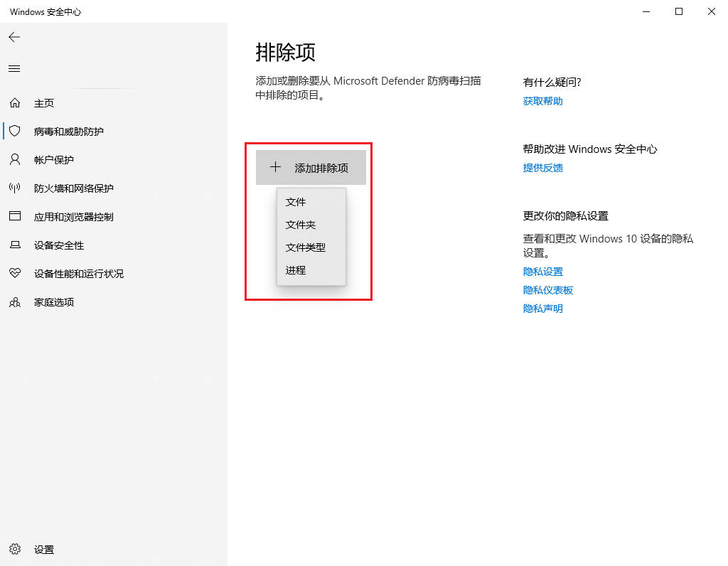Select 进程 in the dropdown list
The image size is (728, 566).
point(296,270)
